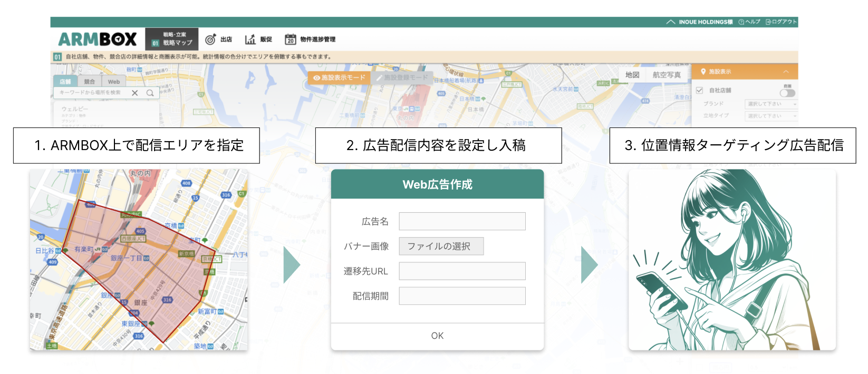868x374 pixels.
Task: Click the 広告名 input field
Action: pyautogui.click(x=462, y=222)
